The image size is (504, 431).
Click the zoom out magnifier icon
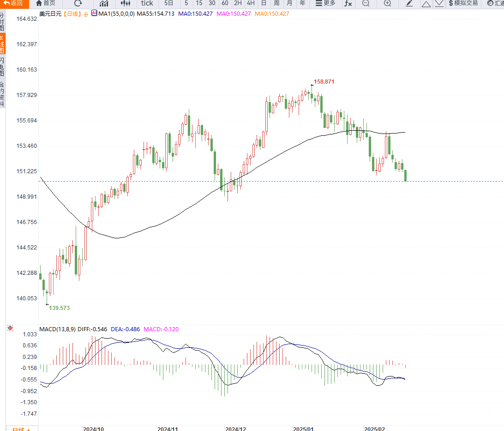pos(366,3)
